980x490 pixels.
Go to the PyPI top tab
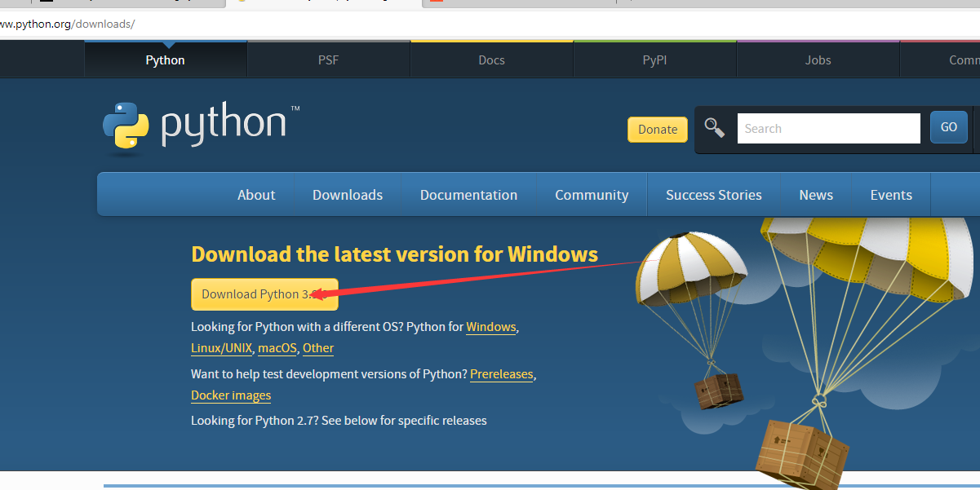click(x=654, y=60)
